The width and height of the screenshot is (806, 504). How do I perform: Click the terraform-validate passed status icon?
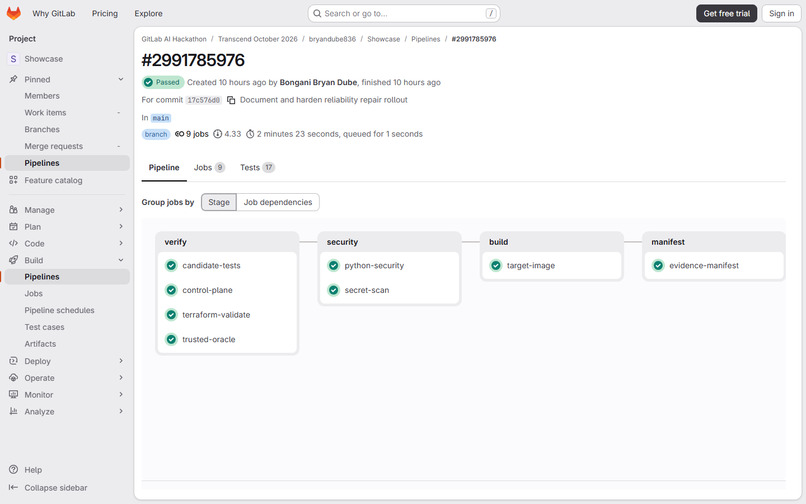coord(171,315)
